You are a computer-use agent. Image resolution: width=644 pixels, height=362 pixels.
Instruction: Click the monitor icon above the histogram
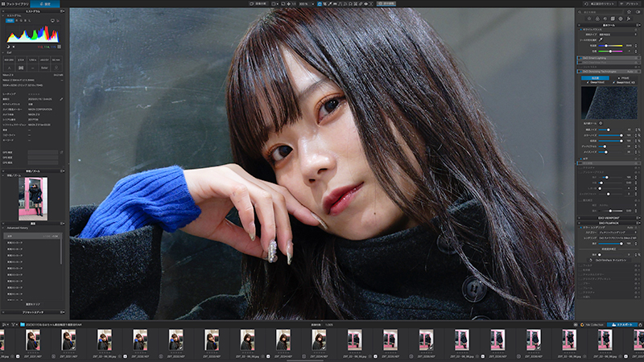click(52, 21)
